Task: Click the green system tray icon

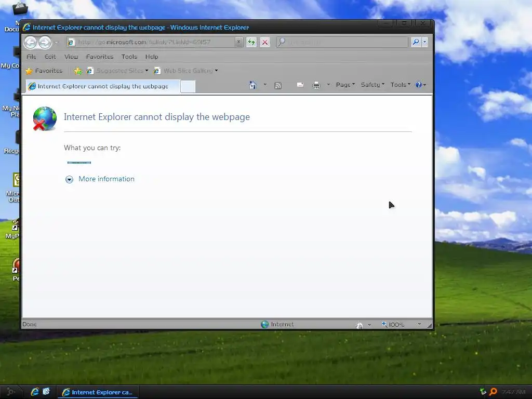Action: point(483,392)
